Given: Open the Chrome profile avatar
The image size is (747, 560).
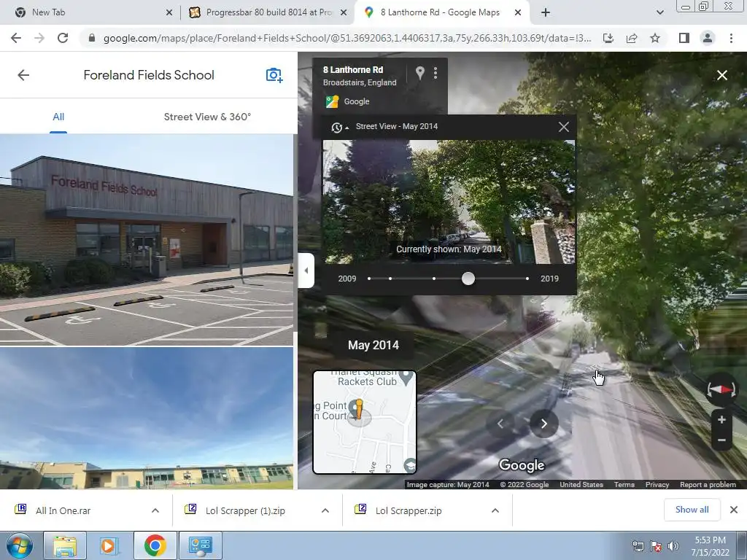Looking at the screenshot, I should tap(708, 38).
